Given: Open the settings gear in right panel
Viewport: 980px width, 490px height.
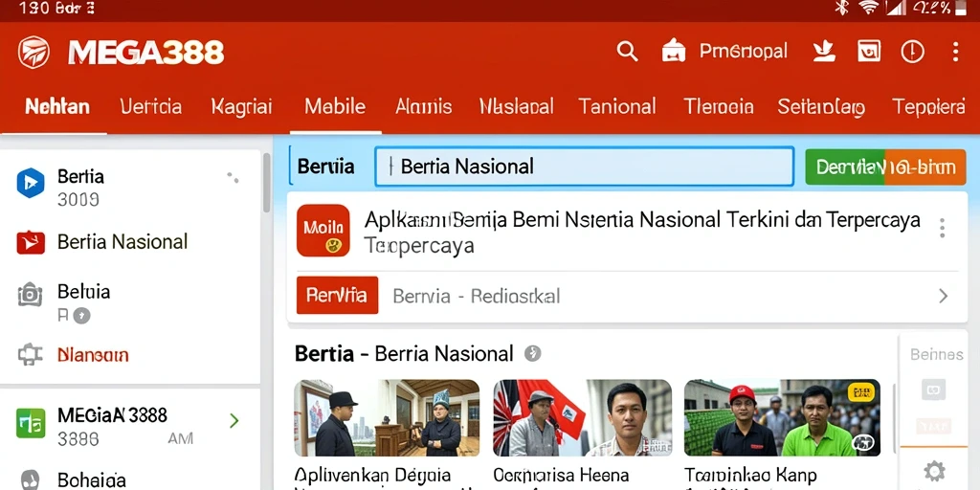Looking at the screenshot, I should [934, 471].
